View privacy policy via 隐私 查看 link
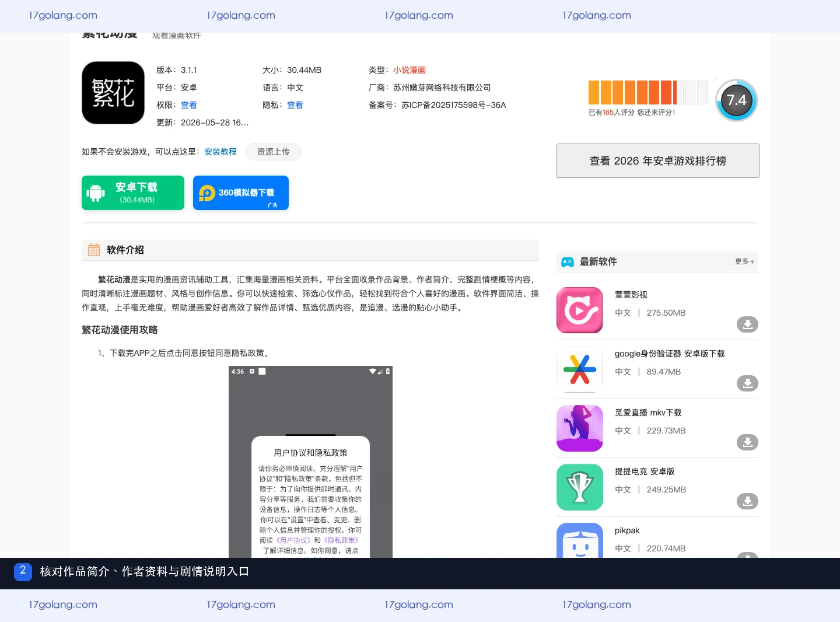 pyautogui.click(x=295, y=105)
